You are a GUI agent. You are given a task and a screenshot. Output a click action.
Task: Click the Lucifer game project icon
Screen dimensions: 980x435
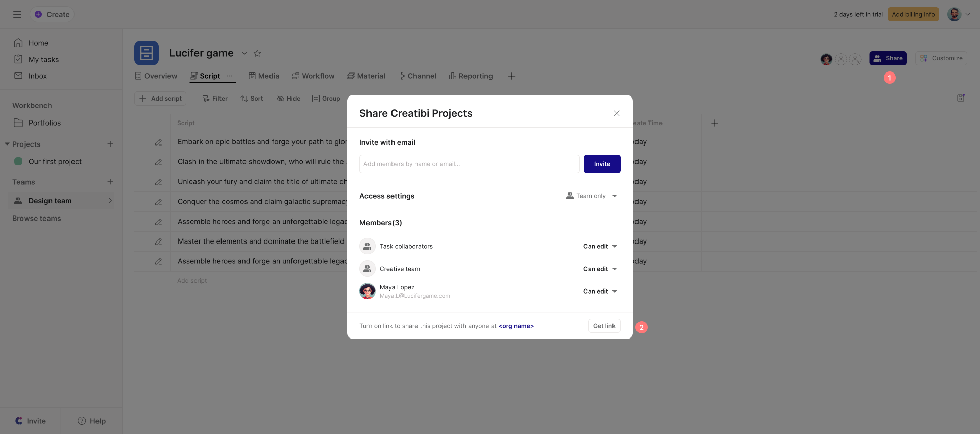pos(146,53)
